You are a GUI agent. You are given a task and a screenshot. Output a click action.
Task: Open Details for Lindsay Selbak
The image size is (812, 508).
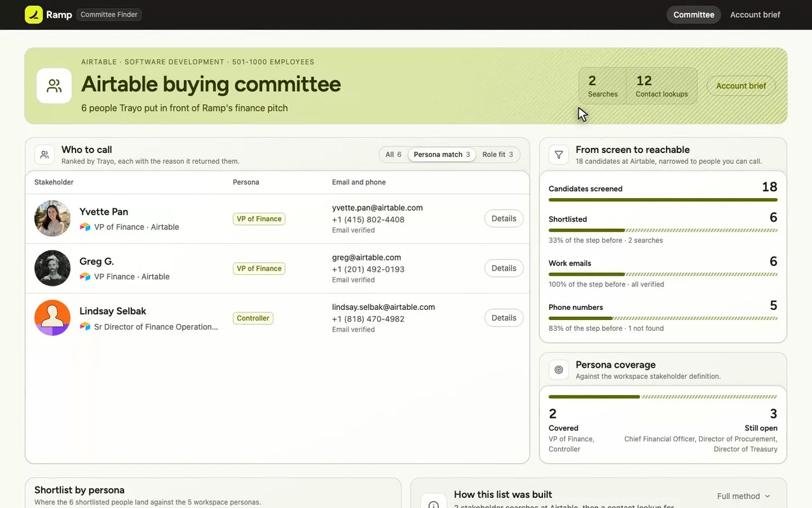pos(504,317)
